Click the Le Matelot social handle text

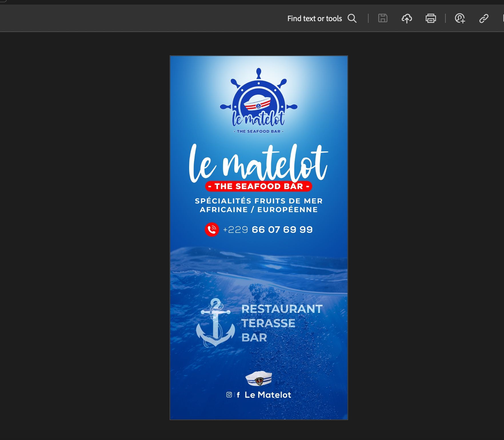point(268,395)
